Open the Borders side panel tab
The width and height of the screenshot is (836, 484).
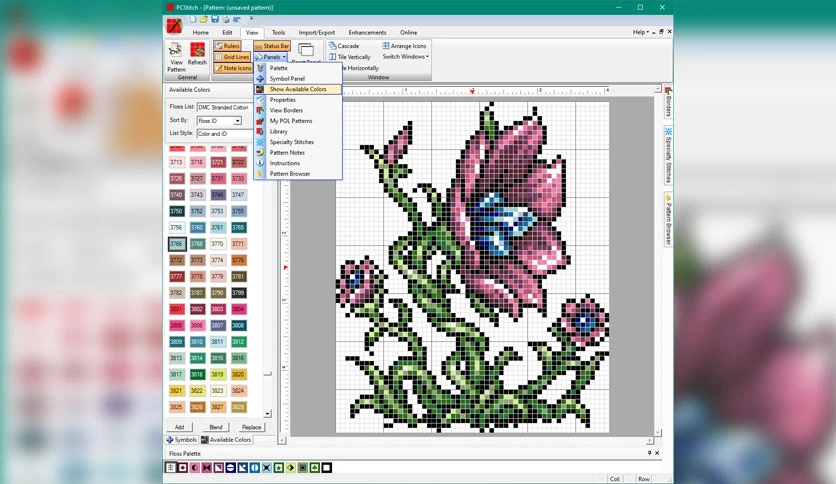tap(668, 102)
